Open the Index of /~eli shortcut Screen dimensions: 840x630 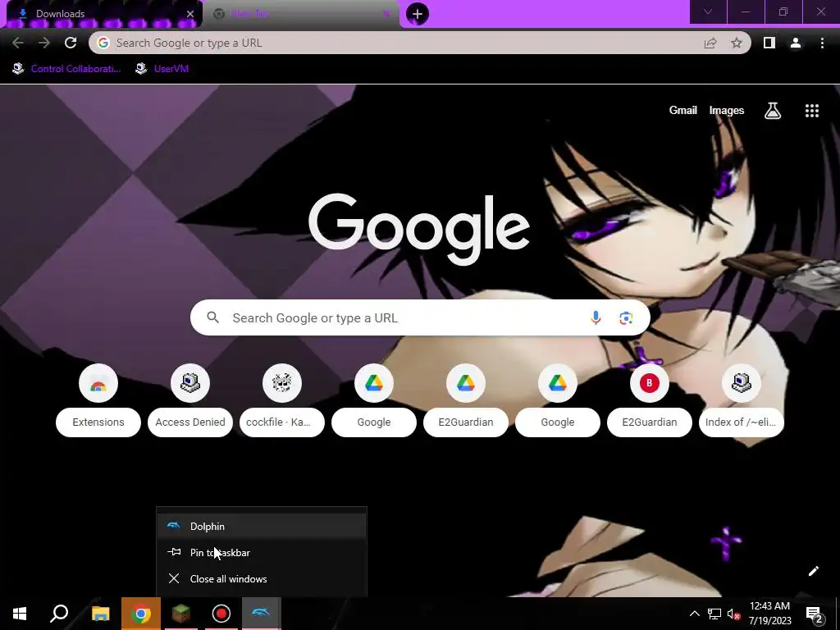click(x=742, y=400)
